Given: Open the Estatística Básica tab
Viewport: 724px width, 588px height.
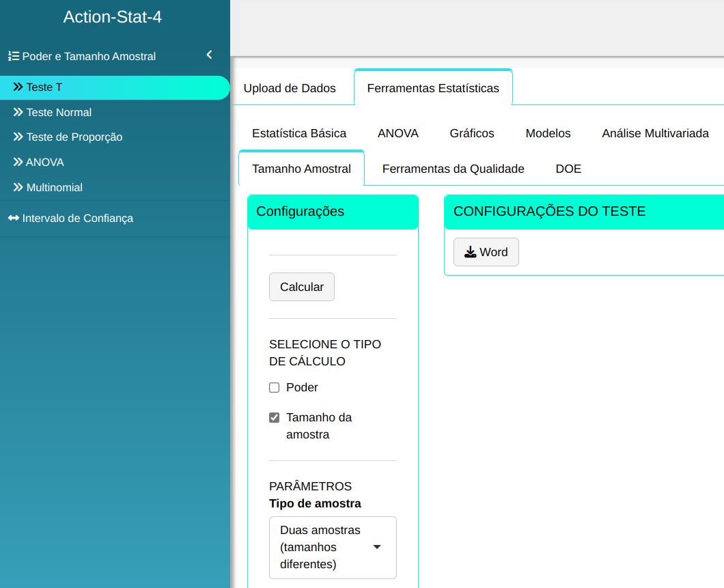Looking at the screenshot, I should coord(299,133).
